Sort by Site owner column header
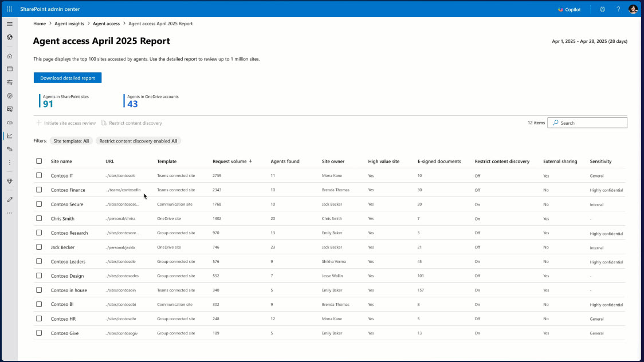644x362 pixels. point(333,162)
